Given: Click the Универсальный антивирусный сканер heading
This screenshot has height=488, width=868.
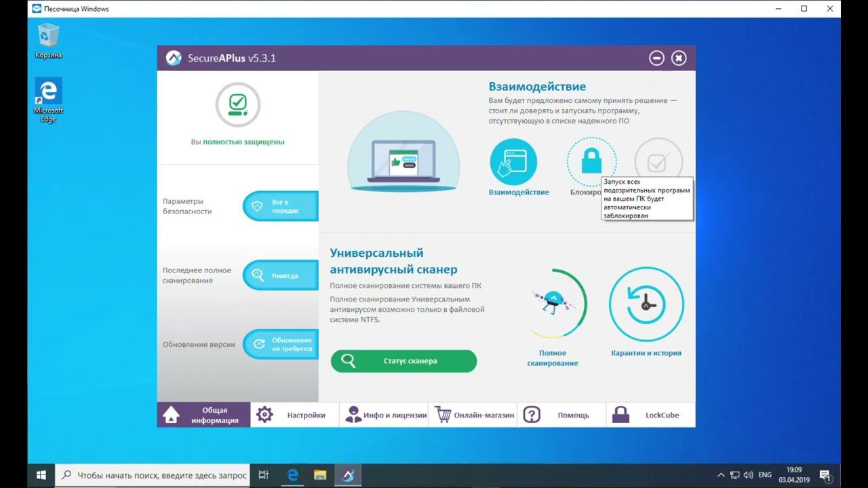Looking at the screenshot, I should point(393,261).
